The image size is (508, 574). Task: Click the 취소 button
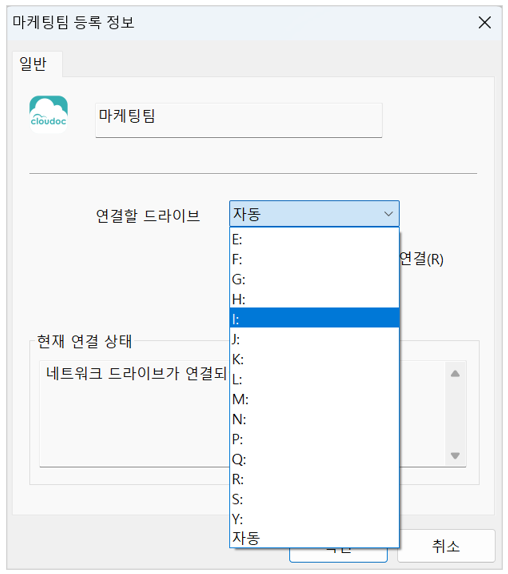[x=446, y=546]
